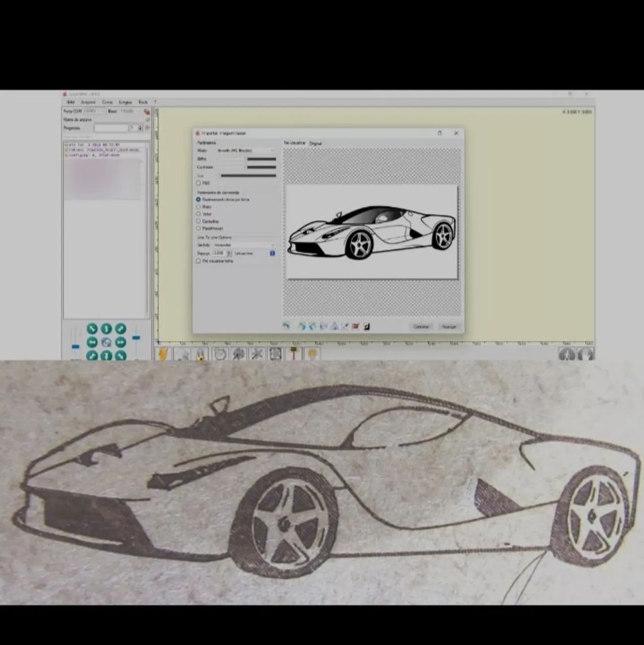The width and height of the screenshot is (644, 645).
Task: Select the Vetor conversion radio button
Action: (199, 214)
